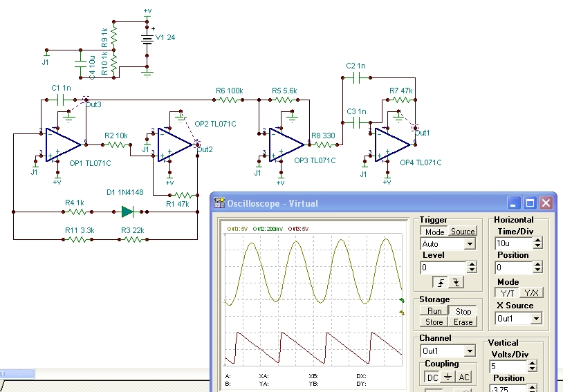This screenshot has width=563, height=392.
Task: Click the oscilloscope window title icon
Action: (x=219, y=203)
